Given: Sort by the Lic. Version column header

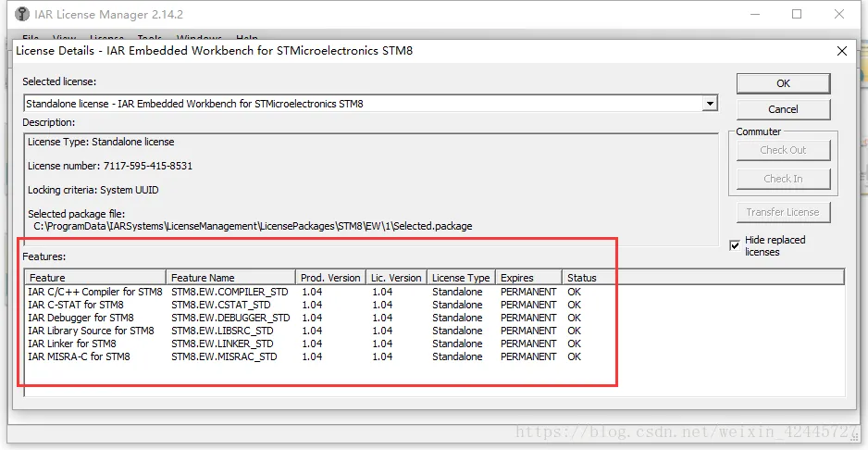Looking at the screenshot, I should coord(396,278).
